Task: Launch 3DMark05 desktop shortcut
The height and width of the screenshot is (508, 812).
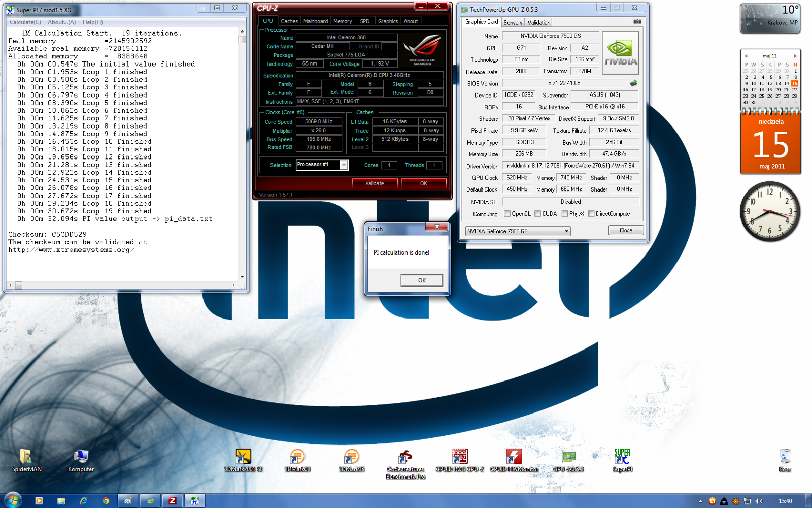Action: tap(351, 460)
